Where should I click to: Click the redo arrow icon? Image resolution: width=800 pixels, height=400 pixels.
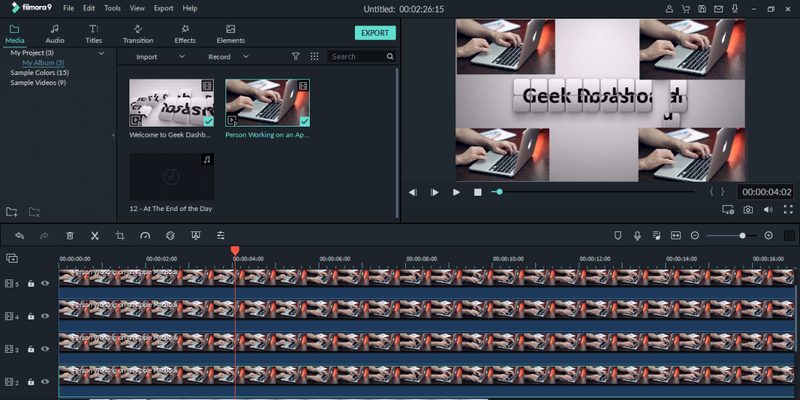click(x=44, y=236)
